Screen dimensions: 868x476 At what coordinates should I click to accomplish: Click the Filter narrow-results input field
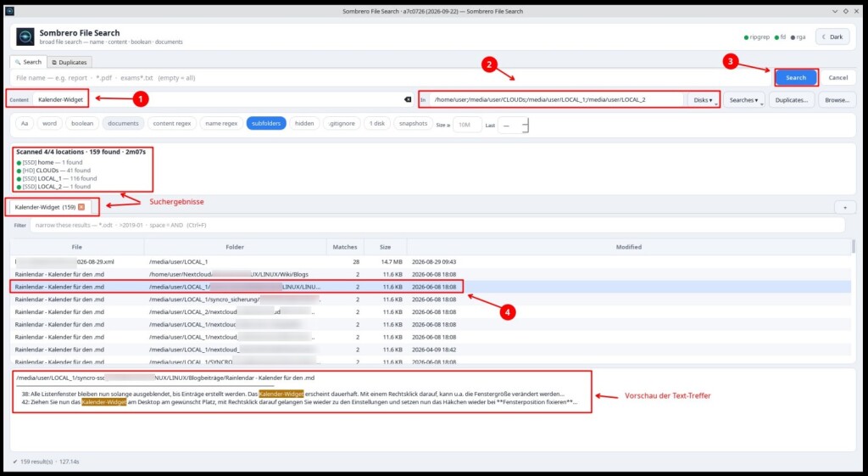[x=437, y=225]
